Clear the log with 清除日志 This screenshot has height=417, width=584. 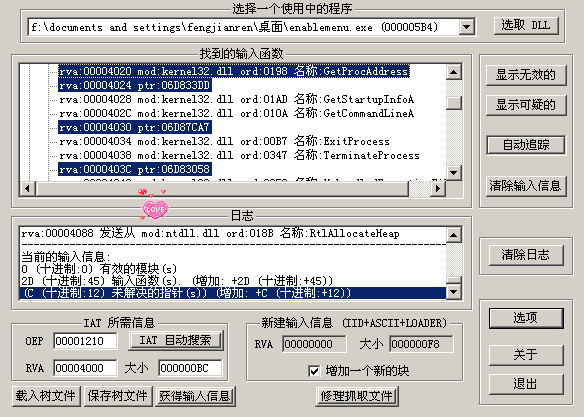tap(526, 255)
